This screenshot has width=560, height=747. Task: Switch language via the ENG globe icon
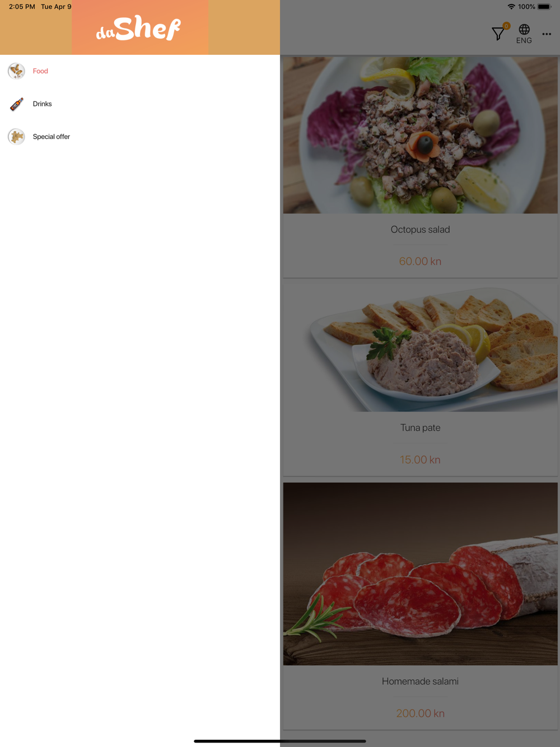[x=524, y=34]
